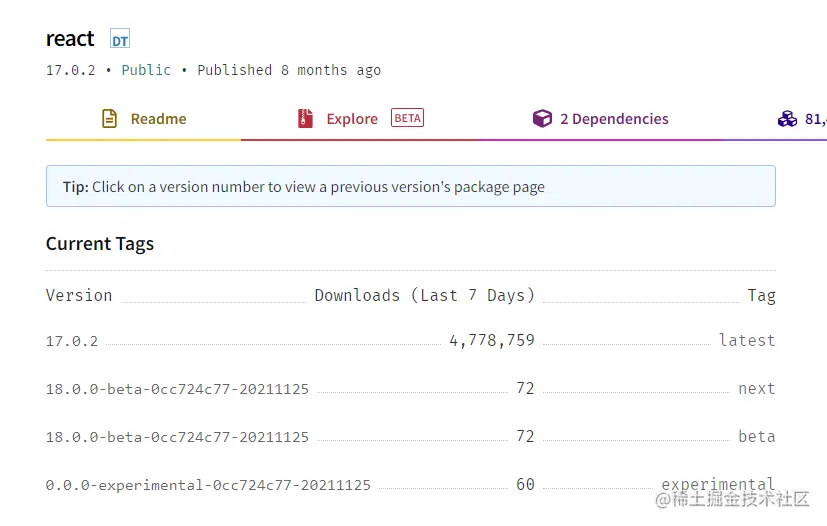Click the Dependents stacked-cubes icon

pos(787,119)
